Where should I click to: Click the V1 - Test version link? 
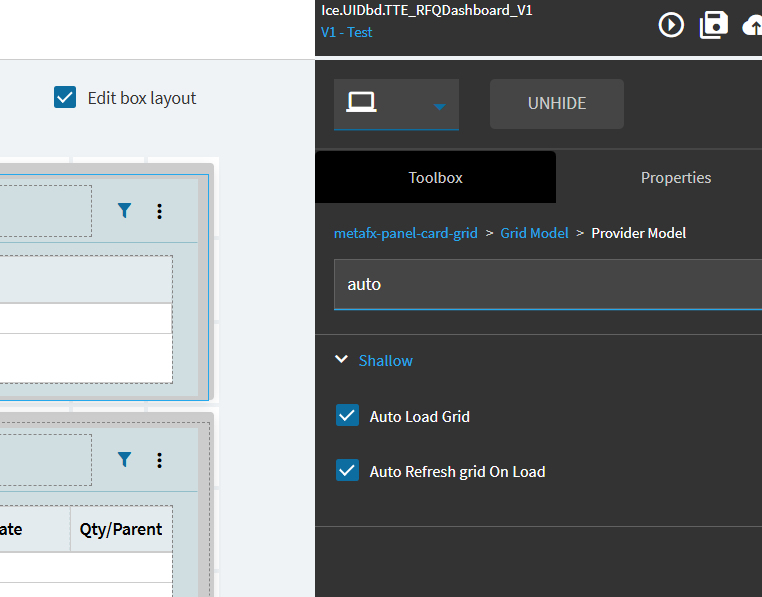pyautogui.click(x=346, y=32)
